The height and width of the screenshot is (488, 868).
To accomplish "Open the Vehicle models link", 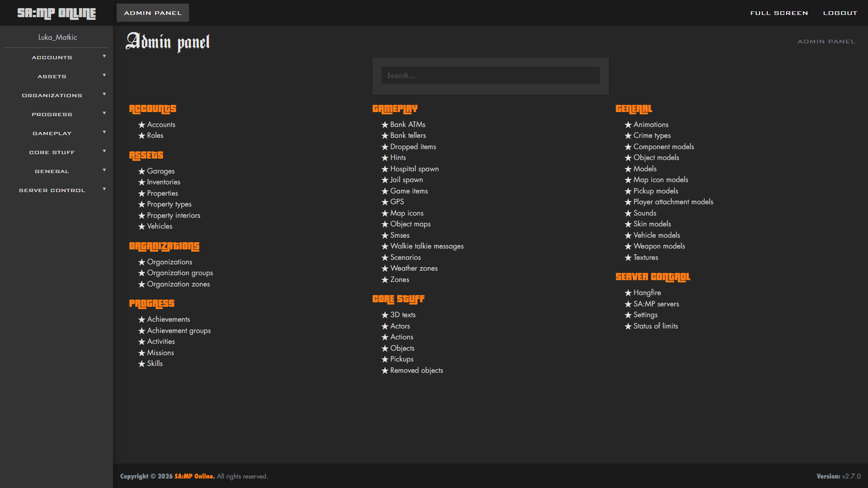I will click(x=656, y=235).
